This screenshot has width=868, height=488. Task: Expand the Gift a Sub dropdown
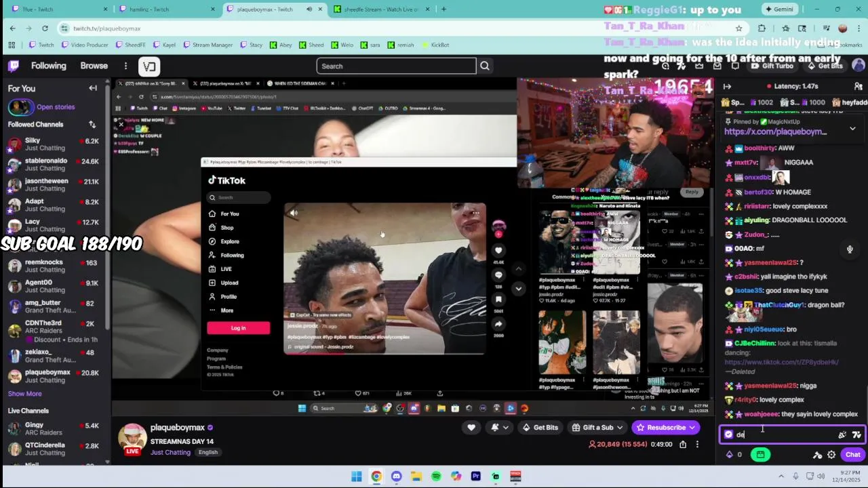click(618, 428)
